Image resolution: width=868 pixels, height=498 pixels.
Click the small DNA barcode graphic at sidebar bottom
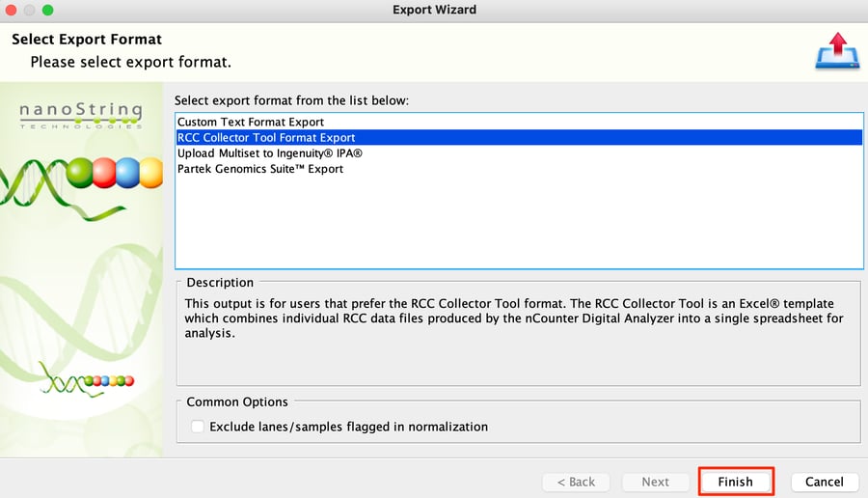click(x=87, y=379)
